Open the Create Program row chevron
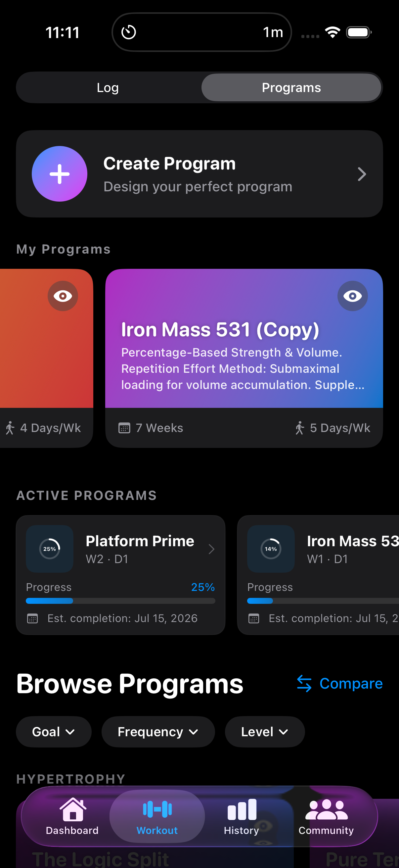Screen dimensions: 399x868 pyautogui.click(x=362, y=174)
